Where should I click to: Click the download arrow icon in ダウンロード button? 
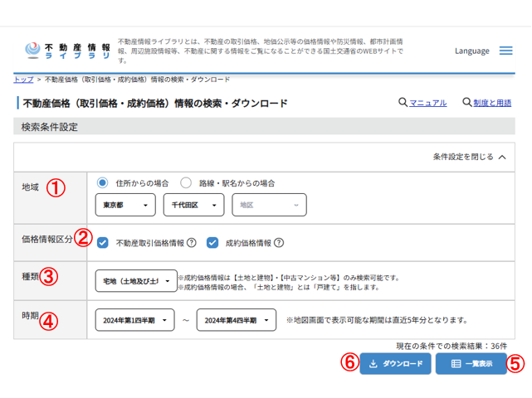tap(373, 364)
